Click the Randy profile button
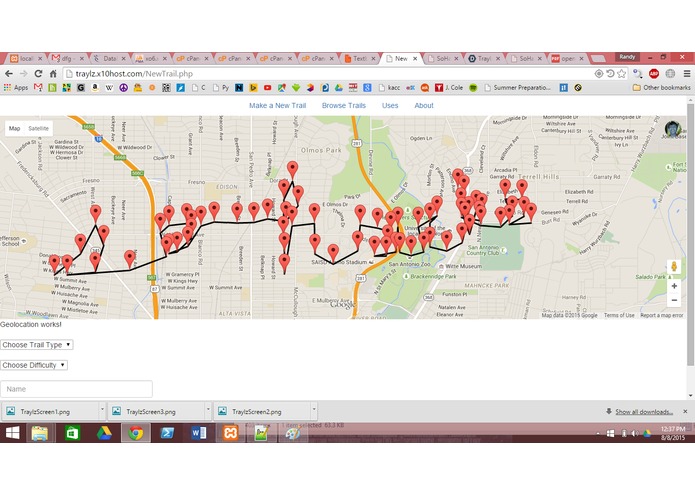This screenshot has height=494, width=695. pyautogui.click(x=627, y=57)
